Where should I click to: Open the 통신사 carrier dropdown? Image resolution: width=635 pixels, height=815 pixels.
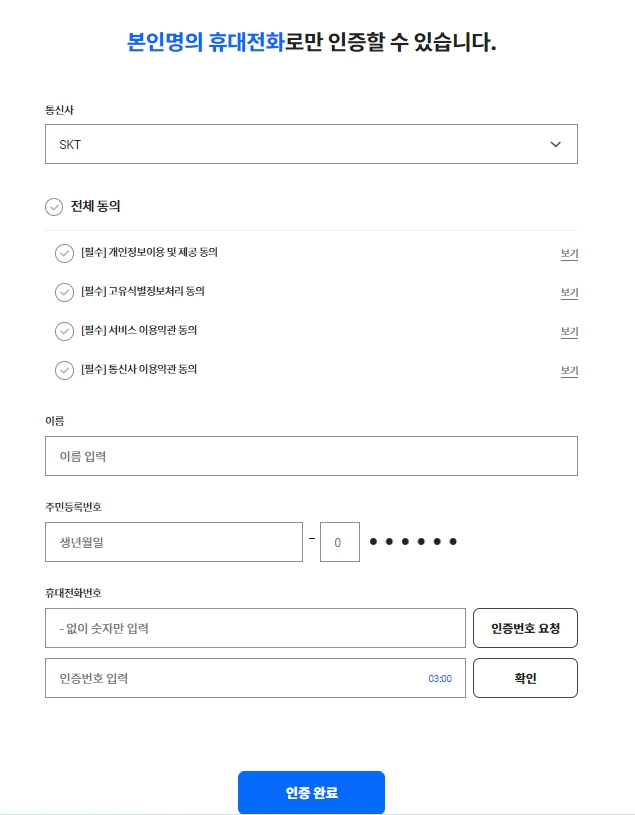(311, 144)
